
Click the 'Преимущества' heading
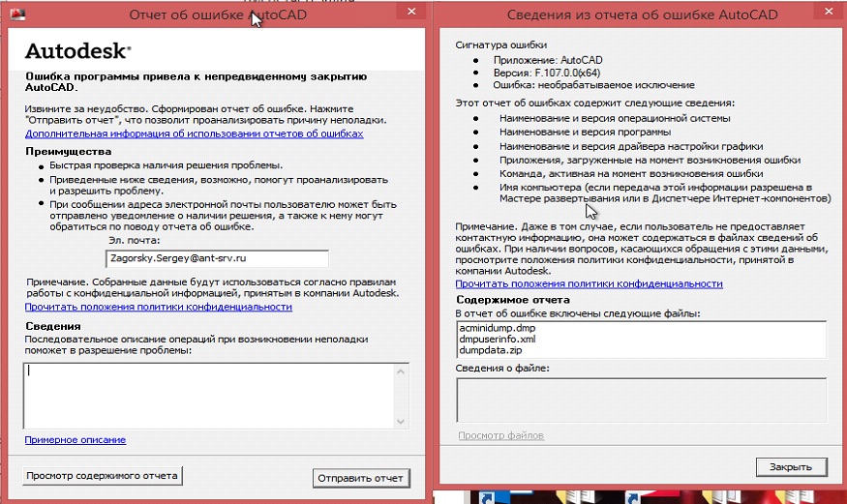click(68, 152)
